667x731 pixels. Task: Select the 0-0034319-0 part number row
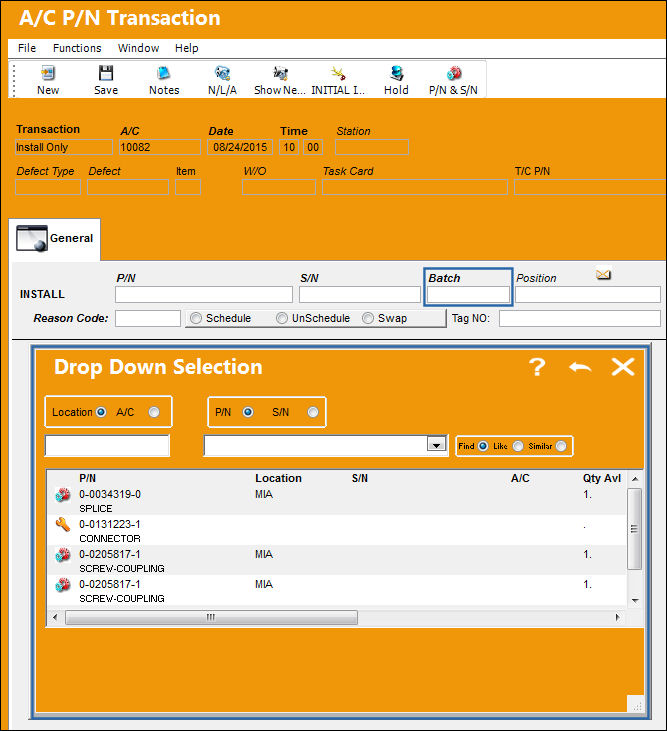337,501
